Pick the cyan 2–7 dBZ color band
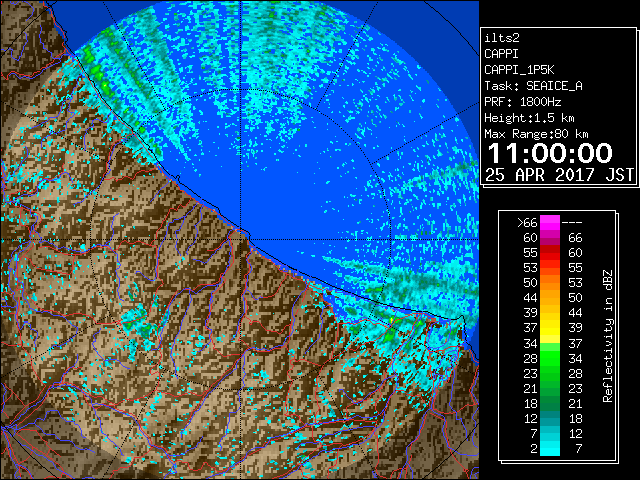Viewport: 640px width, 480px height. point(550,448)
